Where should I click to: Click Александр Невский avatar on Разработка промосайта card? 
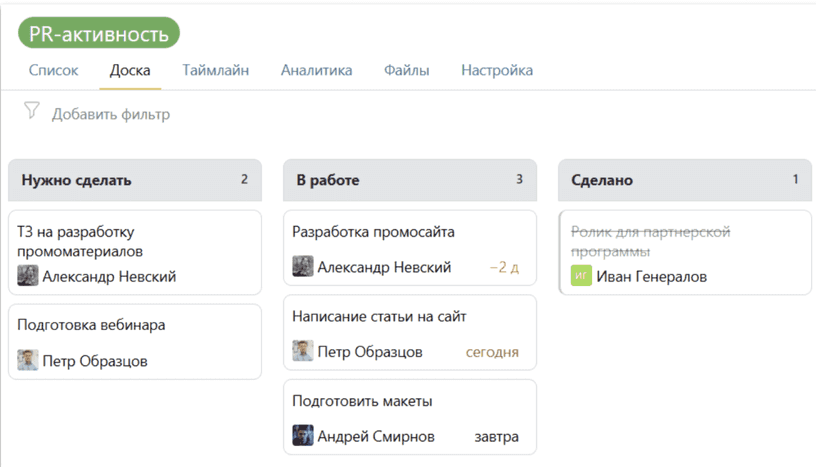303,267
